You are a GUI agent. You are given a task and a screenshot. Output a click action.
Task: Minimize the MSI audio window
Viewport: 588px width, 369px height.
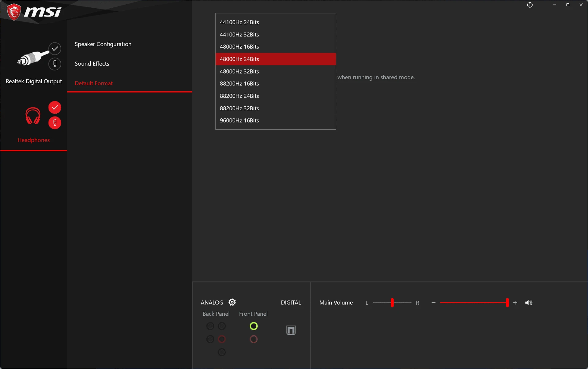(555, 5)
